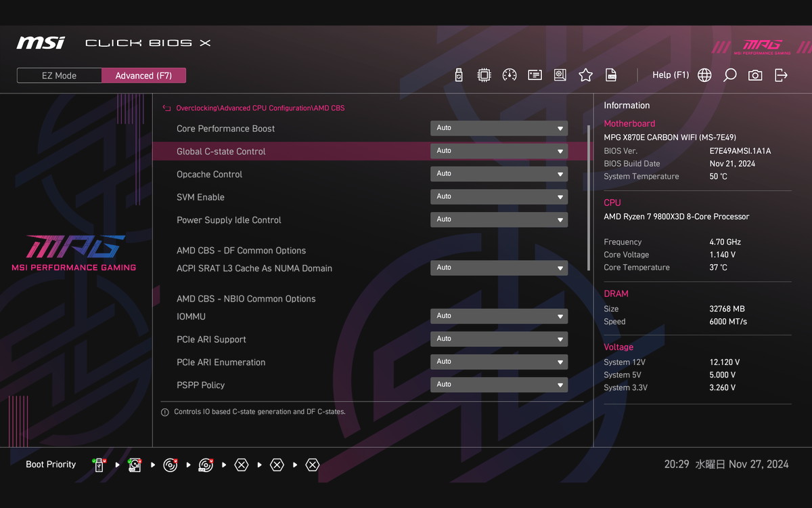Viewport: 812px width, 508px height.
Task: Open the Core Performance Boost dropdown
Action: tap(499, 128)
